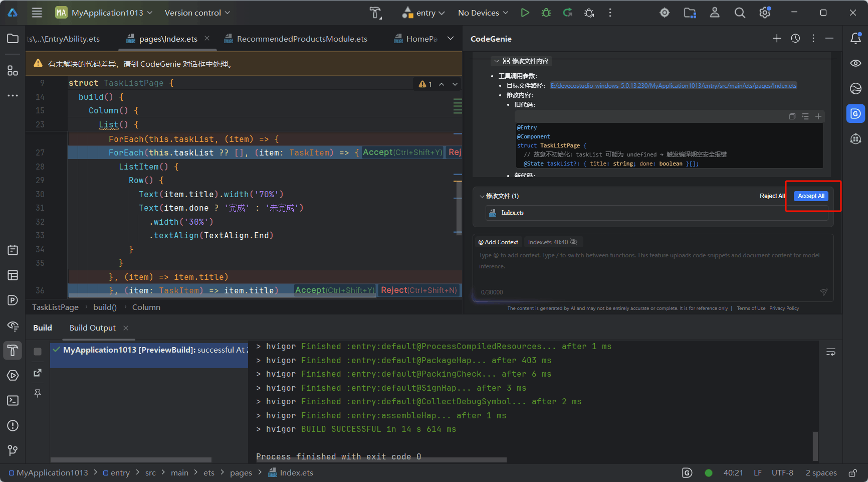
Task: Run the entry module
Action: click(525, 13)
